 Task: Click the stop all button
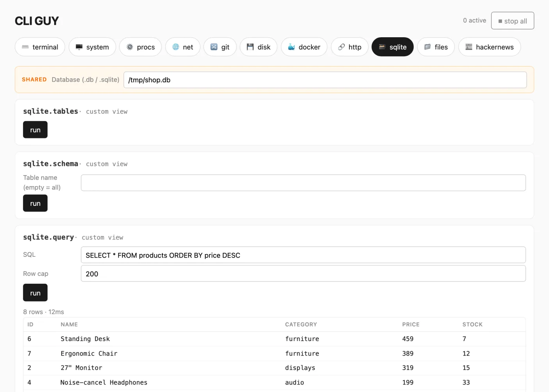pos(513,21)
